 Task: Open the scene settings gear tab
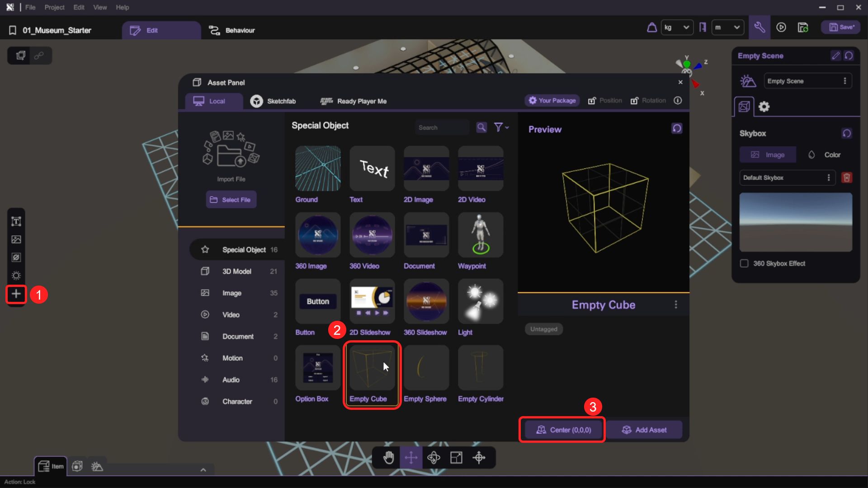(x=764, y=107)
